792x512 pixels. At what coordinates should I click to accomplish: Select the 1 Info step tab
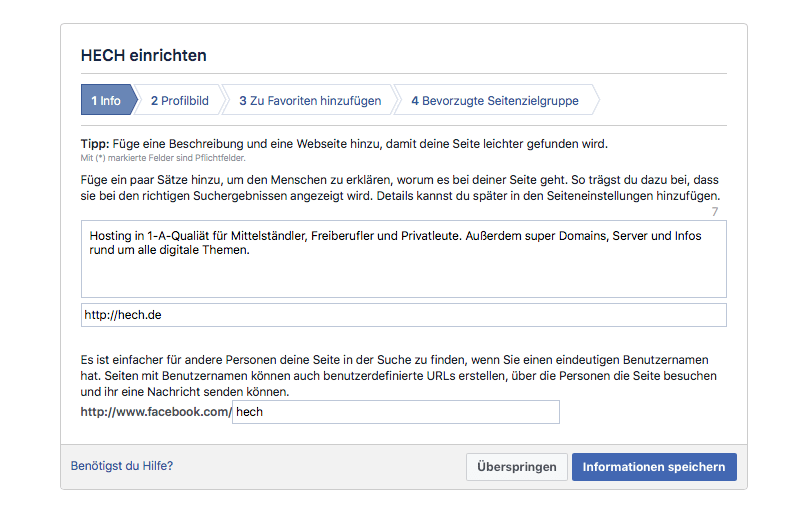point(108,100)
